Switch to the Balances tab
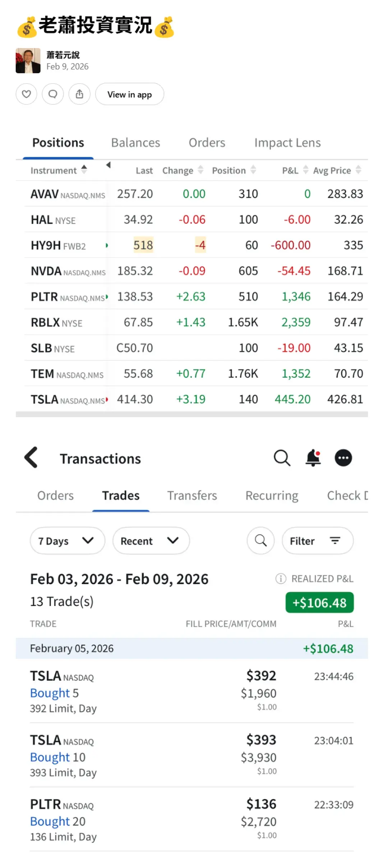The height and width of the screenshot is (868, 388). coord(135,143)
